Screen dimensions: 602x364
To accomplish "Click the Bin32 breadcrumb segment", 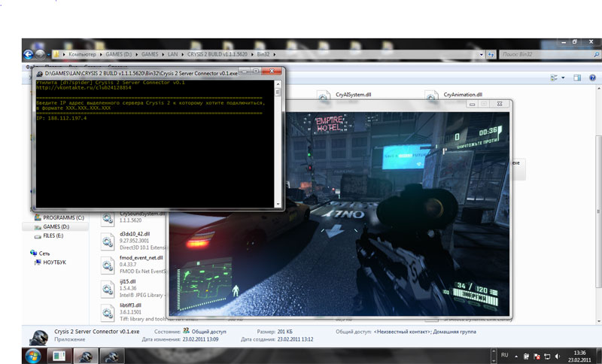I will coord(263,54).
